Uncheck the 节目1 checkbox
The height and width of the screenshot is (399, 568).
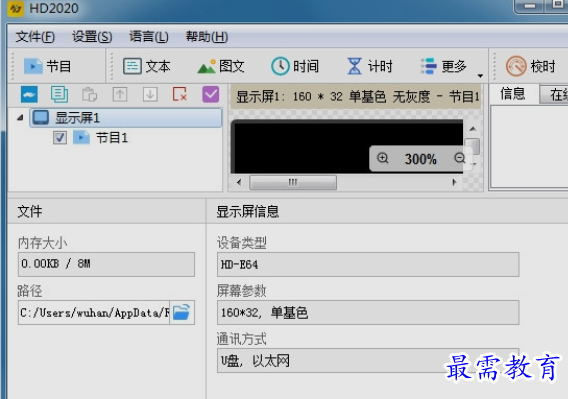click(x=60, y=138)
